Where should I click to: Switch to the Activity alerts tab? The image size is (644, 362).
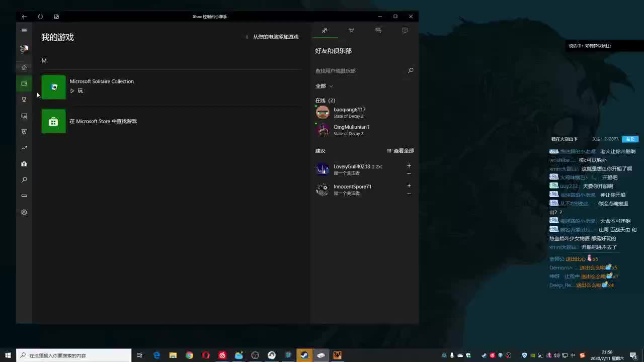tap(405, 31)
